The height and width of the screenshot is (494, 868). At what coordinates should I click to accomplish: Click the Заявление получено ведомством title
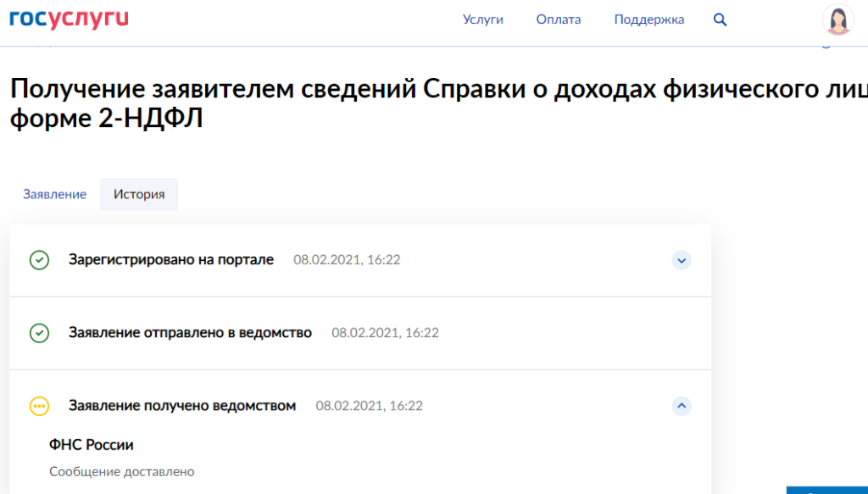pyautogui.click(x=182, y=406)
